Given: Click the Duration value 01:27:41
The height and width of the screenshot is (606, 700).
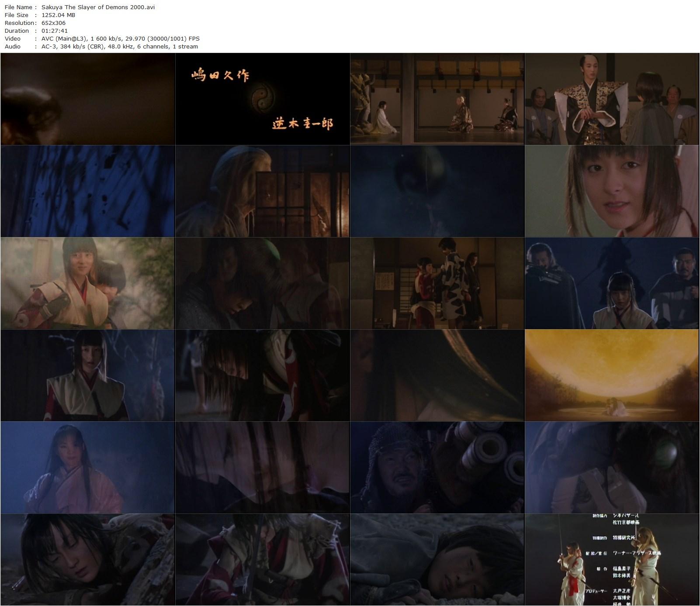Looking at the screenshot, I should point(55,31).
